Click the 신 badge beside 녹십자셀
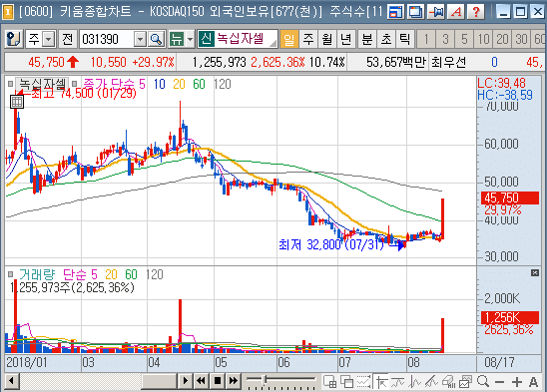The image size is (547, 392). pos(207,39)
